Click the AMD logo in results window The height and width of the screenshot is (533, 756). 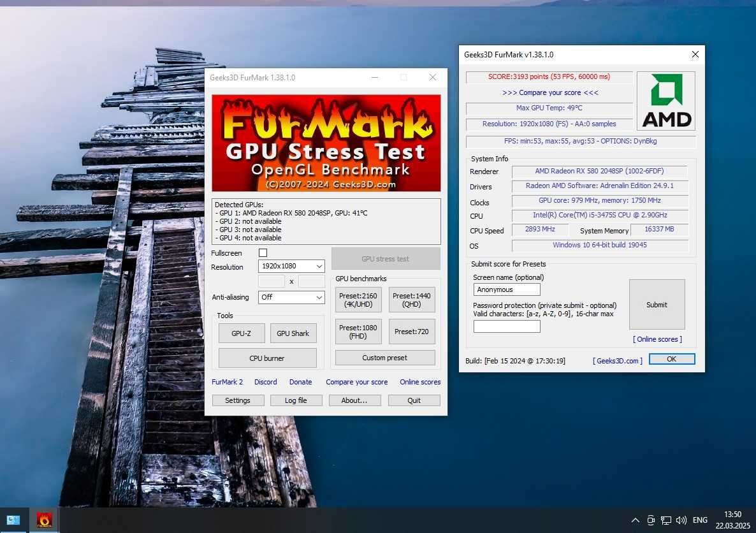pyautogui.click(x=666, y=101)
